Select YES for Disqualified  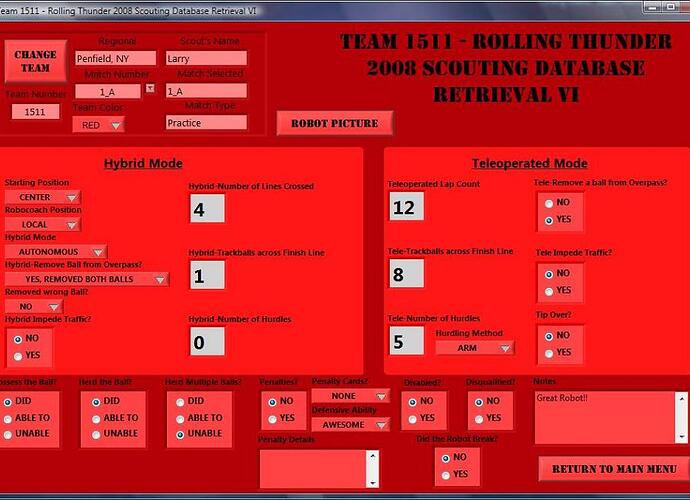tap(479, 419)
